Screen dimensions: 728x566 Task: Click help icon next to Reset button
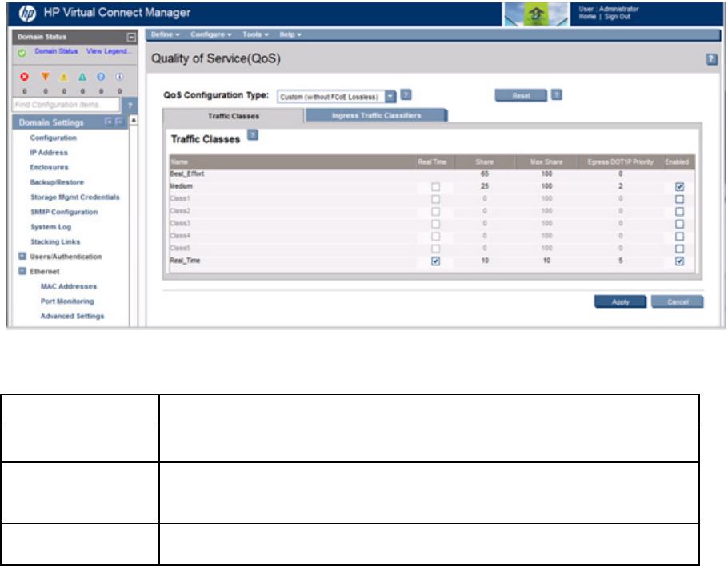(x=557, y=94)
